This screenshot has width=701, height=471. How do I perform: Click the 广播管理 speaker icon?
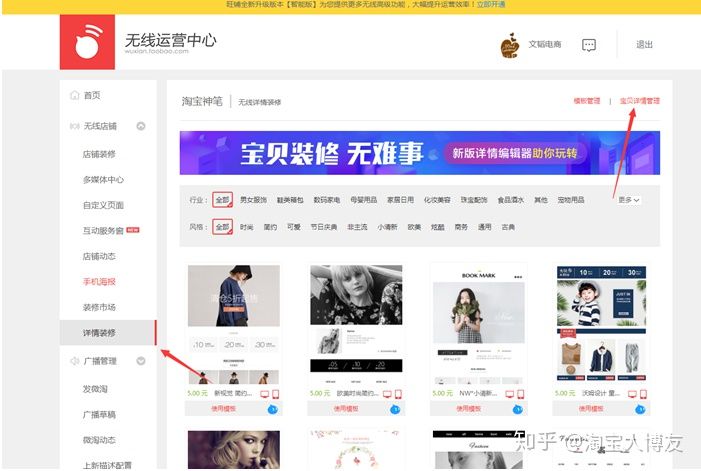pyautogui.click(x=74, y=361)
